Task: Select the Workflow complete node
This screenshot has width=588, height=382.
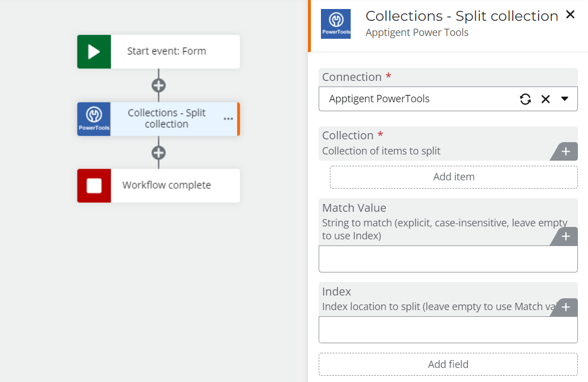Action: (x=167, y=185)
